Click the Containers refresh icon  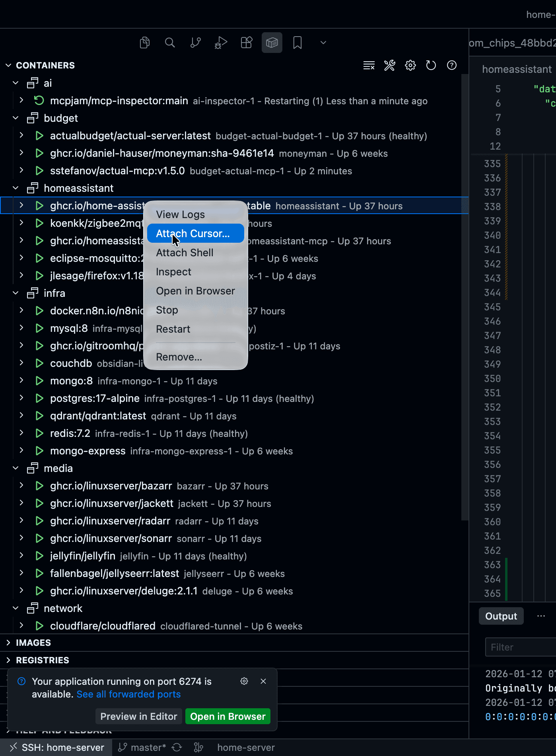pyautogui.click(x=431, y=65)
